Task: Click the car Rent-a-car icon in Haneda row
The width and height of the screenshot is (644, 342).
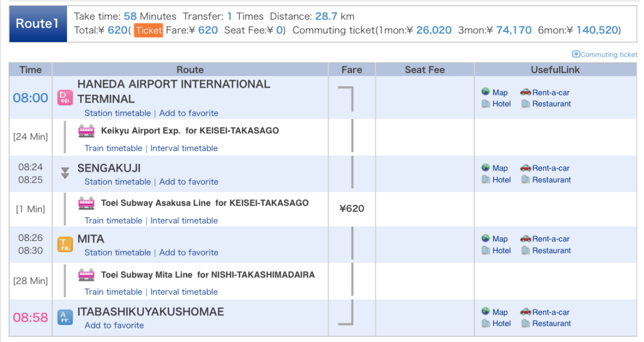Action: (525, 91)
